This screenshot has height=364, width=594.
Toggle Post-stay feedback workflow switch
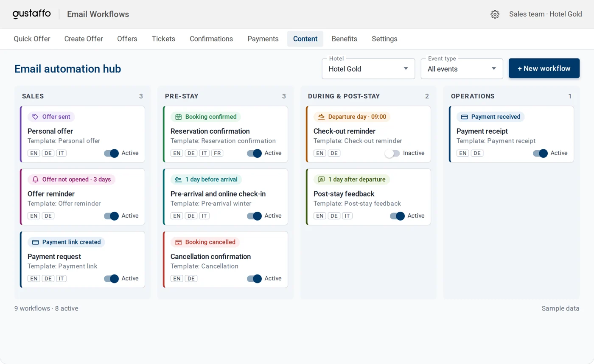click(x=397, y=216)
